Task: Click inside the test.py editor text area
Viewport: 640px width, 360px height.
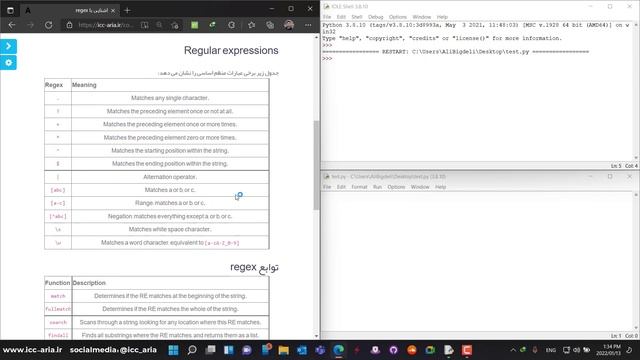Action: click(478, 261)
